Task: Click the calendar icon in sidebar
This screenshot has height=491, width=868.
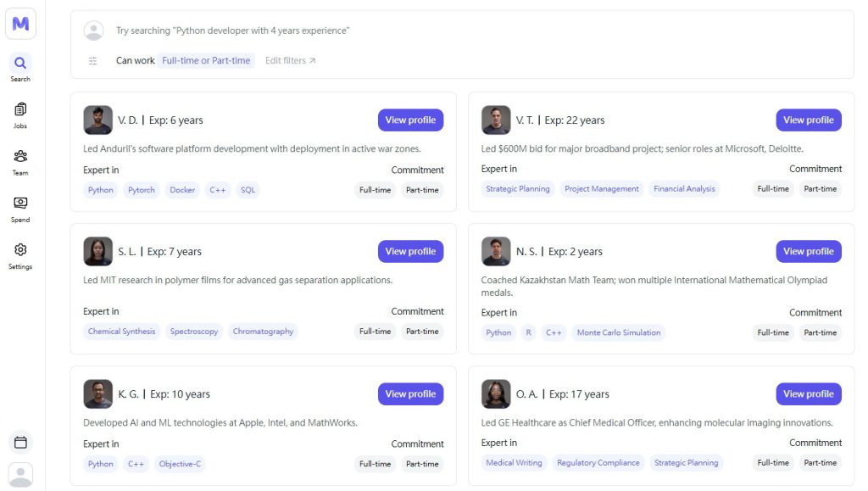Action: click(x=20, y=442)
